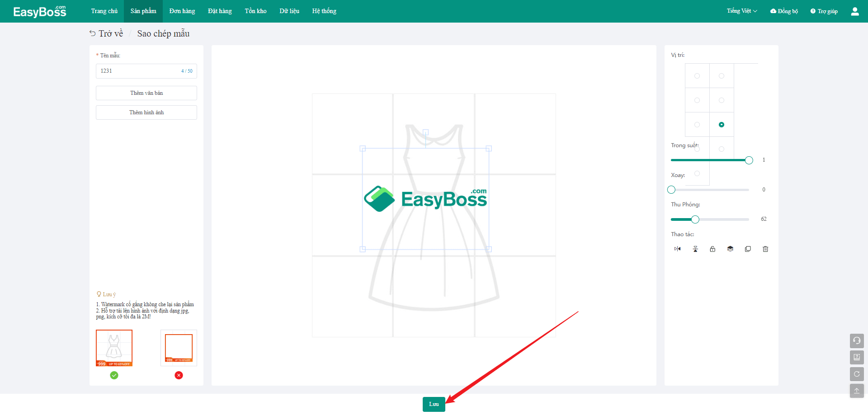
Task: Click the back-to-top arrow icon
Action: point(857,391)
